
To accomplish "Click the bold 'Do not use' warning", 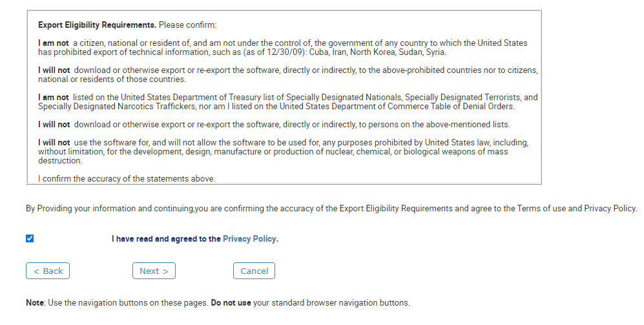I will coord(231,303).
